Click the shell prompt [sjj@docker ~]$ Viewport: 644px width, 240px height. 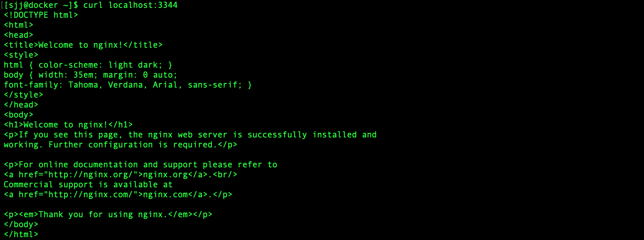(41, 5)
